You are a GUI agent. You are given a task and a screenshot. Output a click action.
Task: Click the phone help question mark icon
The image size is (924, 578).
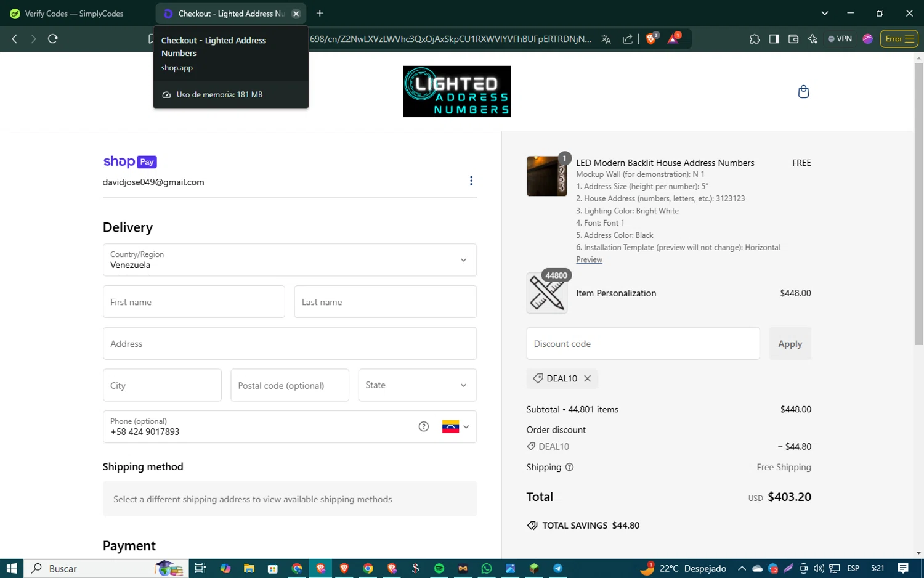pos(424,426)
